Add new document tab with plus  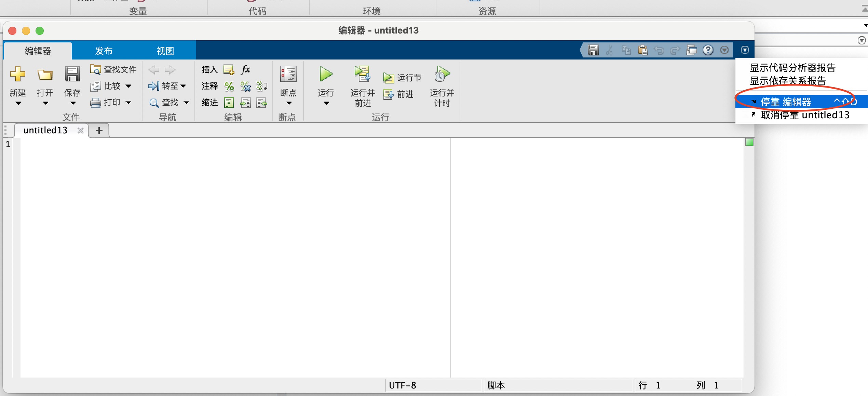click(99, 131)
